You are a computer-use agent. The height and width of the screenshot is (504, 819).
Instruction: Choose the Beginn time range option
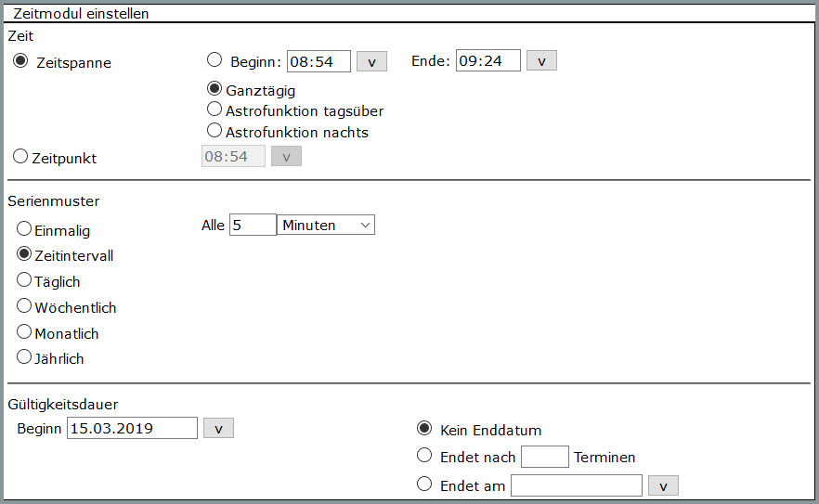(214, 59)
